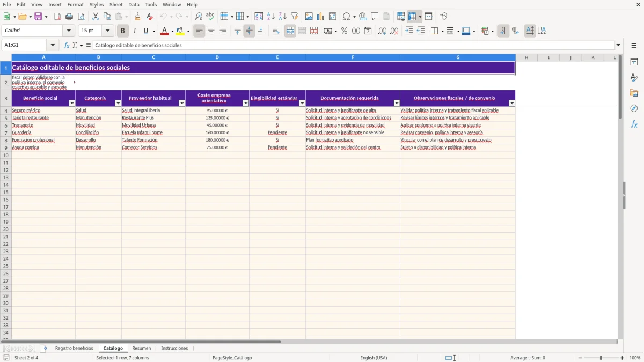Apply the red font color
The height and width of the screenshot is (362, 644).
pos(164,31)
